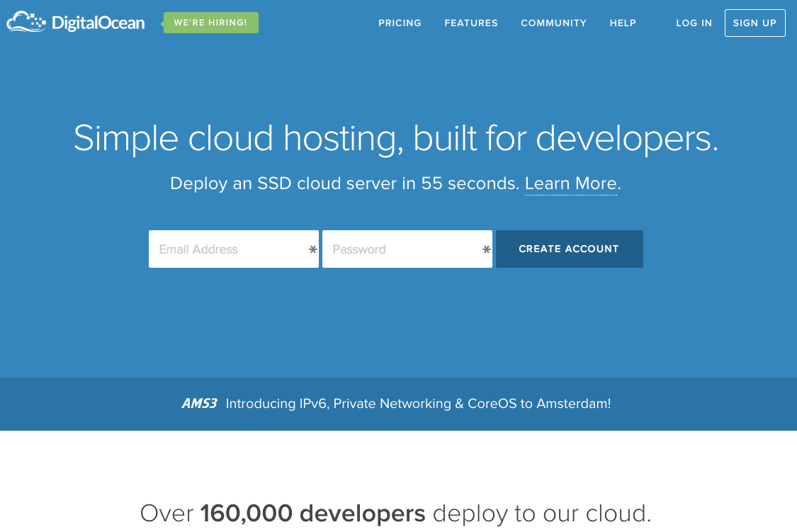
Task: Click the required asterisk in Email field
Action: tap(313, 249)
